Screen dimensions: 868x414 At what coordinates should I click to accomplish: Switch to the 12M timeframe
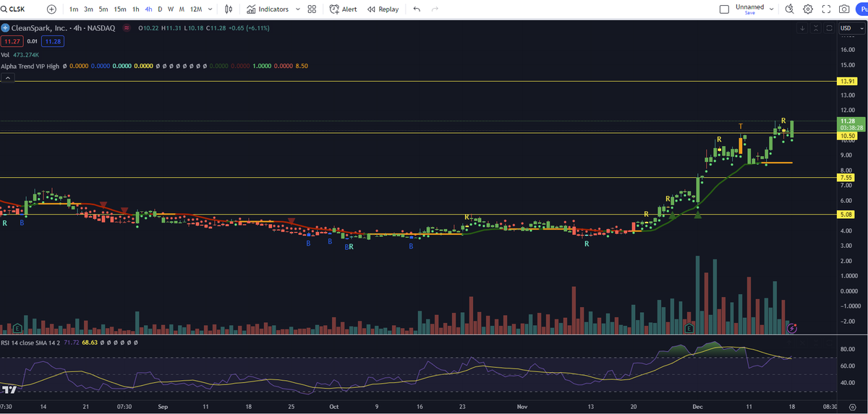[196, 9]
